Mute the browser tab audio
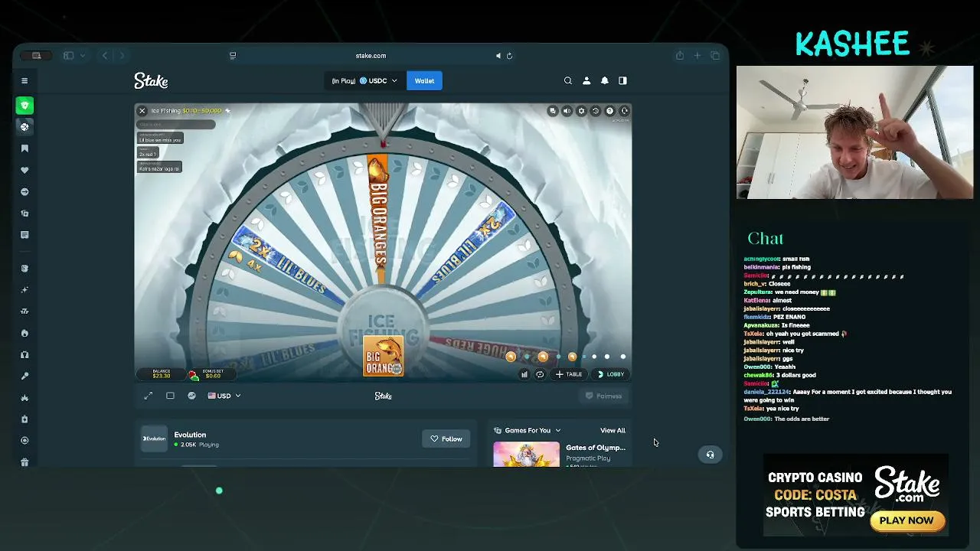This screenshot has width=980, height=551. pos(498,56)
